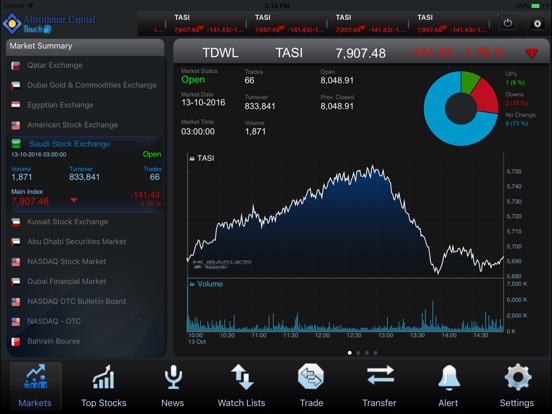The height and width of the screenshot is (414, 552).
Task: Select Kuwait Stock Exchange
Action: pos(84,222)
